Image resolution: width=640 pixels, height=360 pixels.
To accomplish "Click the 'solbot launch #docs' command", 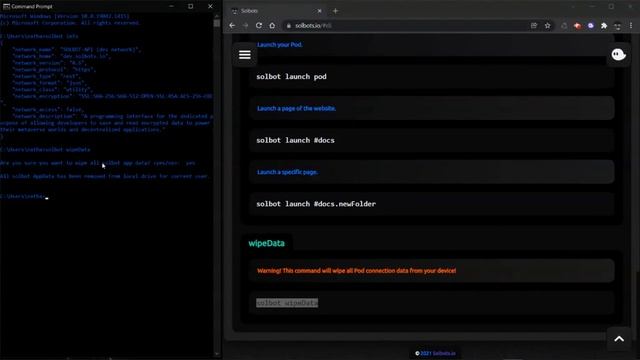I will pyautogui.click(x=295, y=140).
